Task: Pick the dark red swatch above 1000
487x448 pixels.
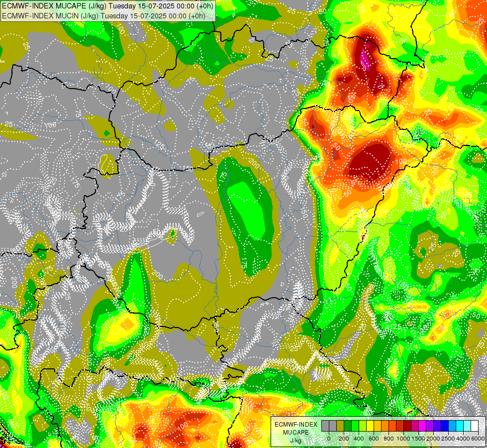Action: (x=407, y=426)
